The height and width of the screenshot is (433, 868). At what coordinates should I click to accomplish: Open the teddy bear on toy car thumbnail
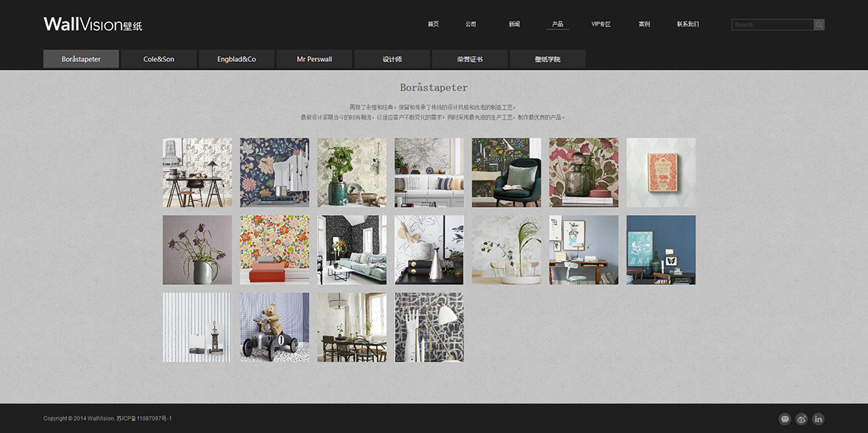click(x=274, y=328)
